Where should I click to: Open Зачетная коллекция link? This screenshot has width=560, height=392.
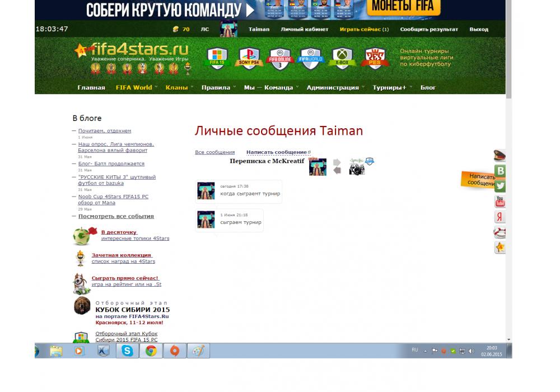click(122, 255)
